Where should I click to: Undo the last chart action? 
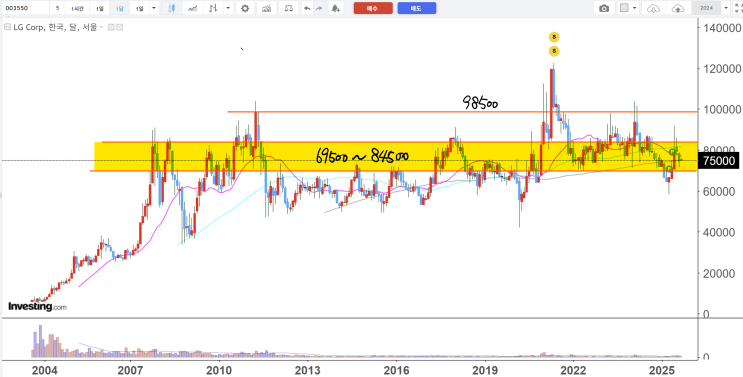coord(308,8)
